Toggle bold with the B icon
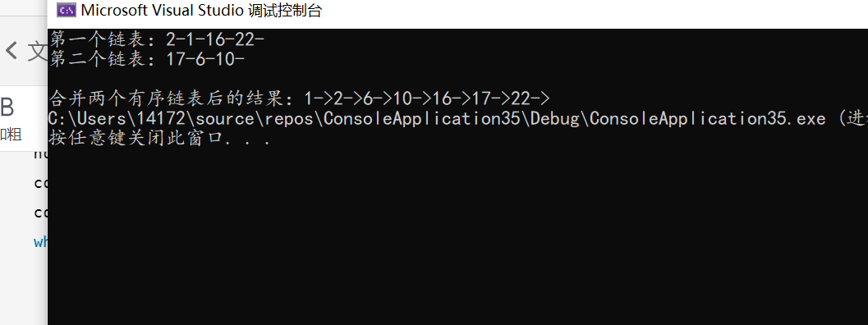This screenshot has height=325, width=868. pyautogui.click(x=7, y=108)
